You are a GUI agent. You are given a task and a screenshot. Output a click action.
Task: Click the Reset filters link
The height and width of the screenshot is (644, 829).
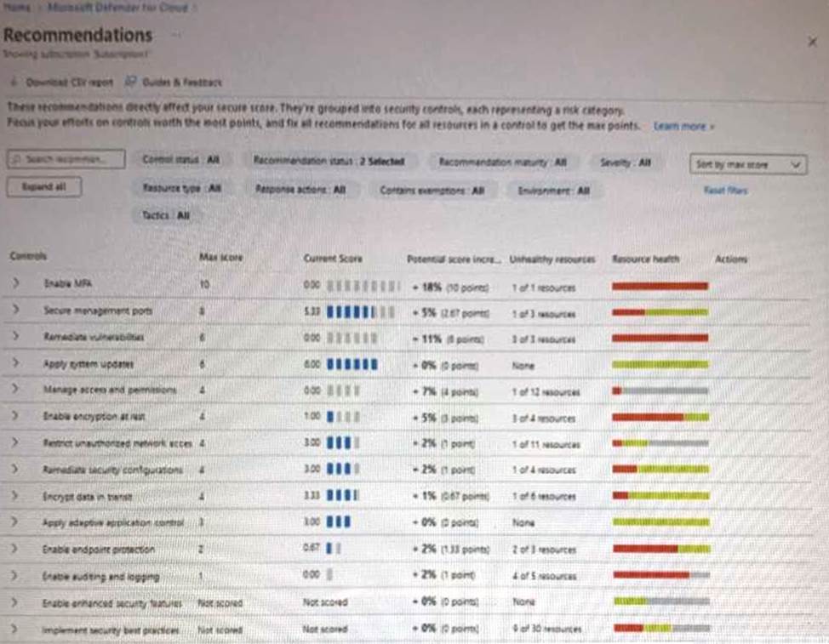pos(724,191)
